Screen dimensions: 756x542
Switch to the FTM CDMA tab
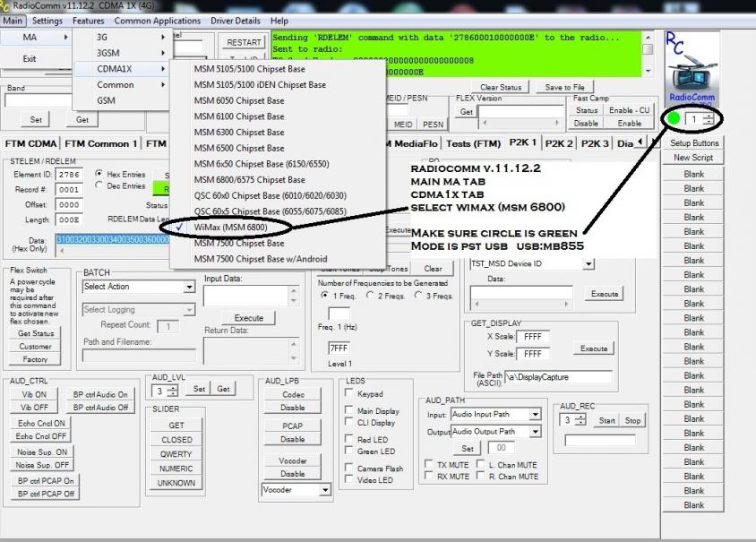tap(30, 143)
